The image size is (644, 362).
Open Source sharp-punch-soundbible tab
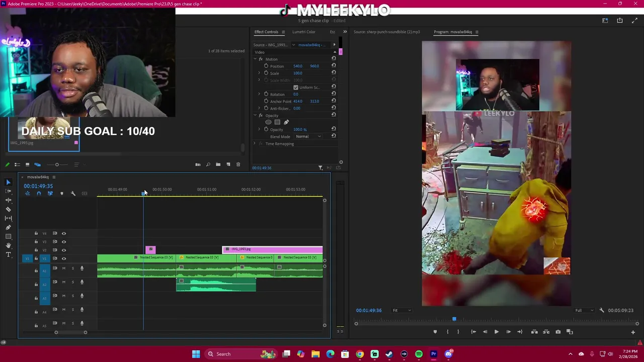tap(386, 32)
